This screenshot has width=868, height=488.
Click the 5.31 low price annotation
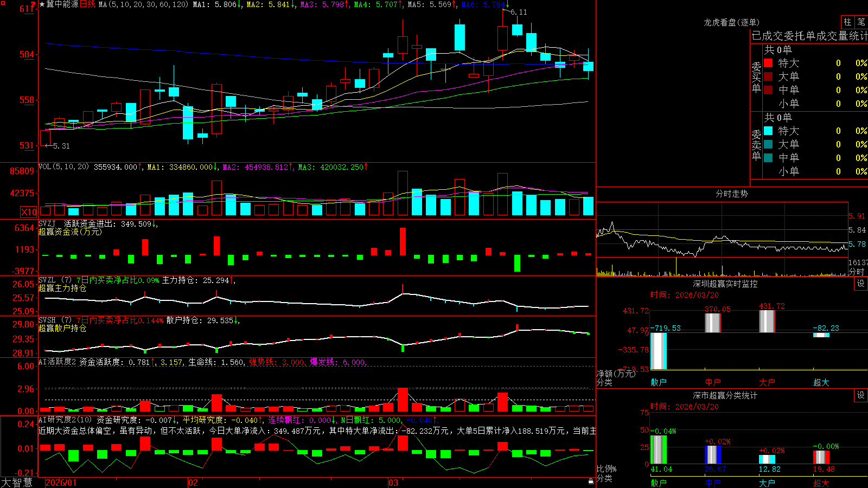[61, 146]
